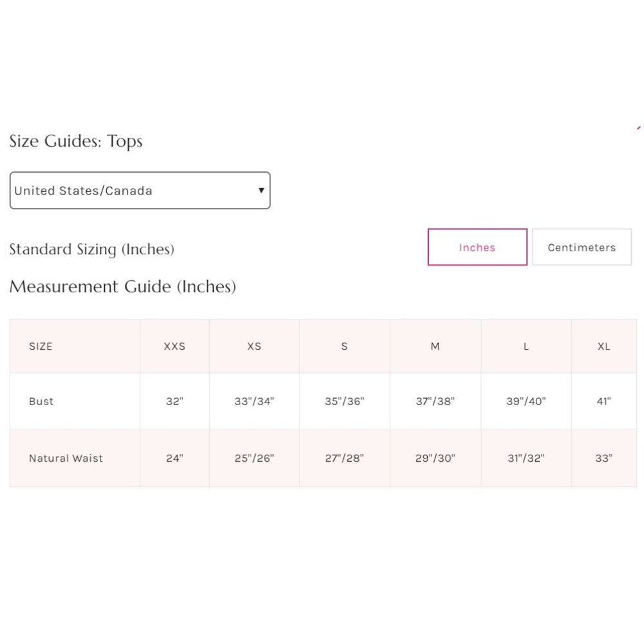
Task: Click the SIZE header cell
Action: coord(41,346)
